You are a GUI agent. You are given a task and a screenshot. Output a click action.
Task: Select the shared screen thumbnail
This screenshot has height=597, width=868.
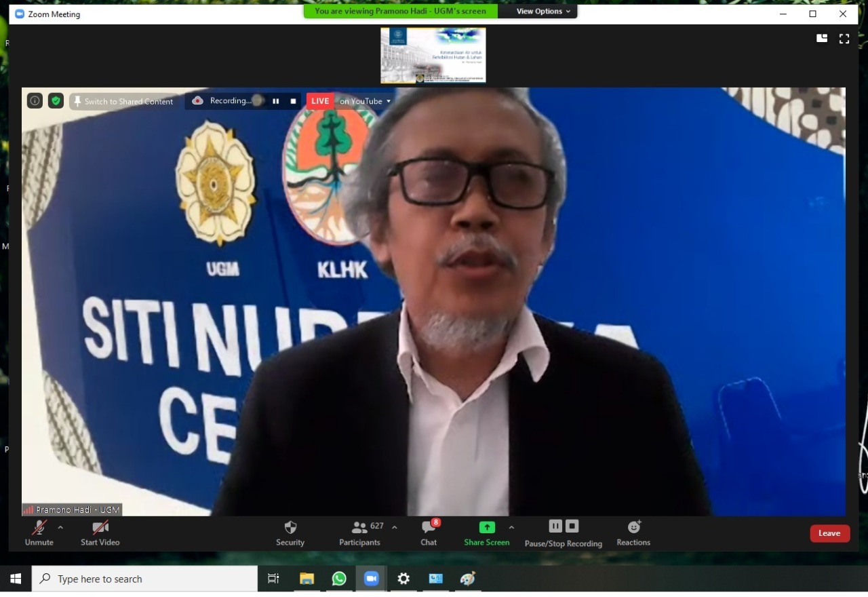click(x=433, y=56)
